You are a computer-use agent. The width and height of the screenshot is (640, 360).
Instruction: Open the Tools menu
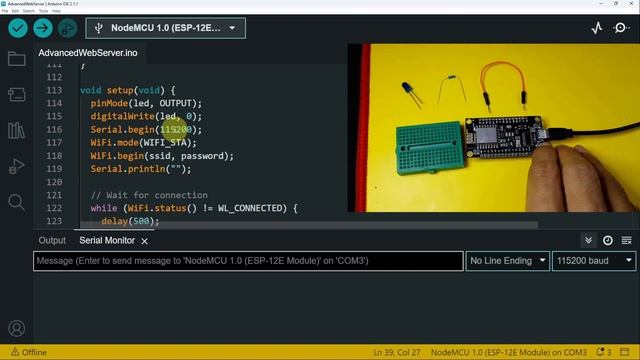pos(43,11)
